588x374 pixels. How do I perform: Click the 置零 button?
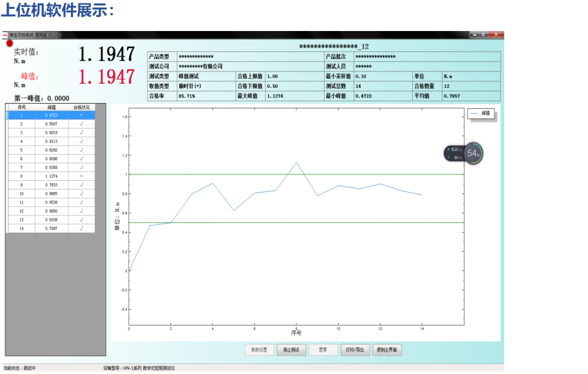[x=323, y=350]
